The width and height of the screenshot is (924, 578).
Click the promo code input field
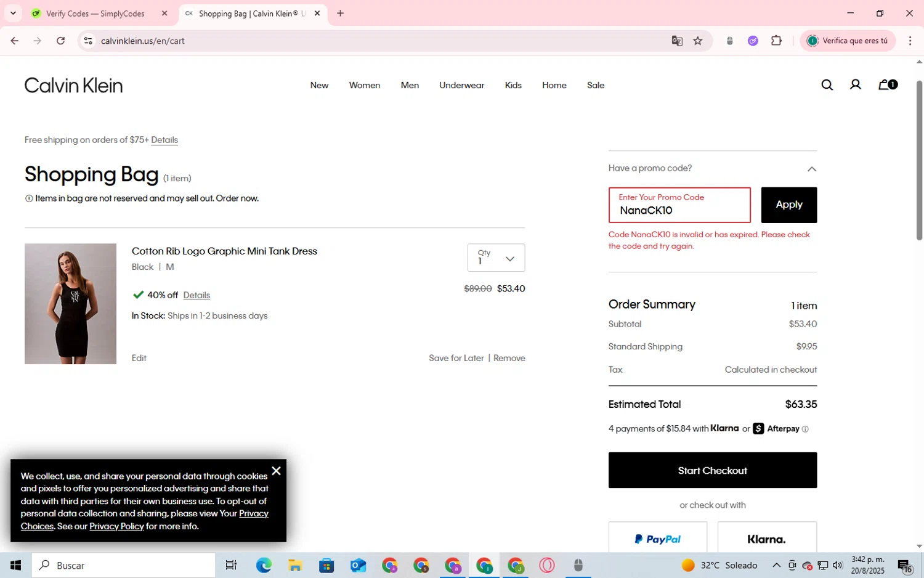[x=679, y=205]
